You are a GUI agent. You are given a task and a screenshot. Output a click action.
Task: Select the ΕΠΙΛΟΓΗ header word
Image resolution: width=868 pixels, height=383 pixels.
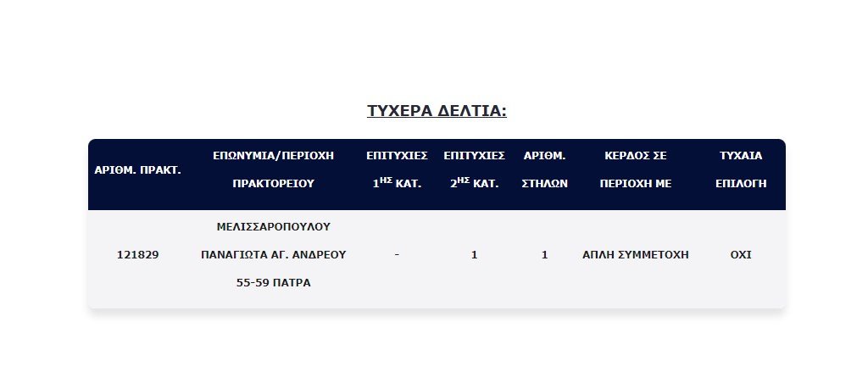741,184
